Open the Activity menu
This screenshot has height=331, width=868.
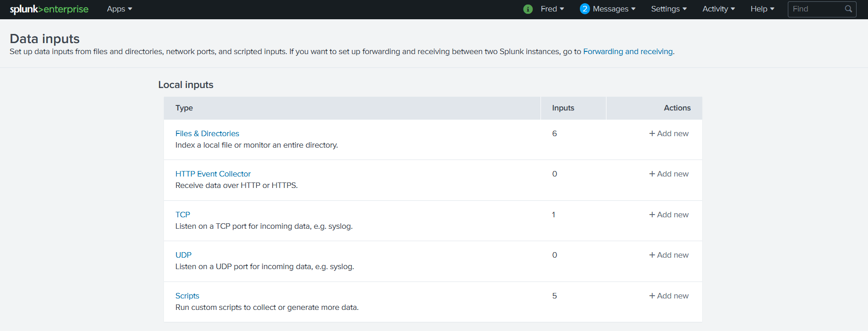(x=718, y=9)
